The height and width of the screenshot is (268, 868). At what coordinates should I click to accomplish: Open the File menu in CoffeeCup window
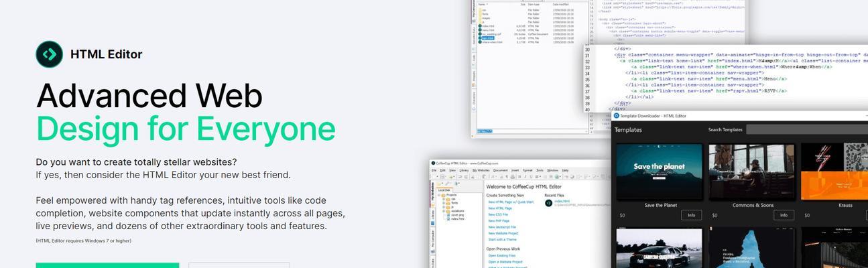click(434, 170)
